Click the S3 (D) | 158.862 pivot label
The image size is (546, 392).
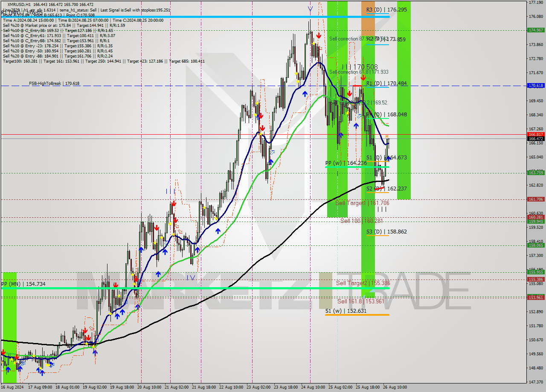pos(386,232)
